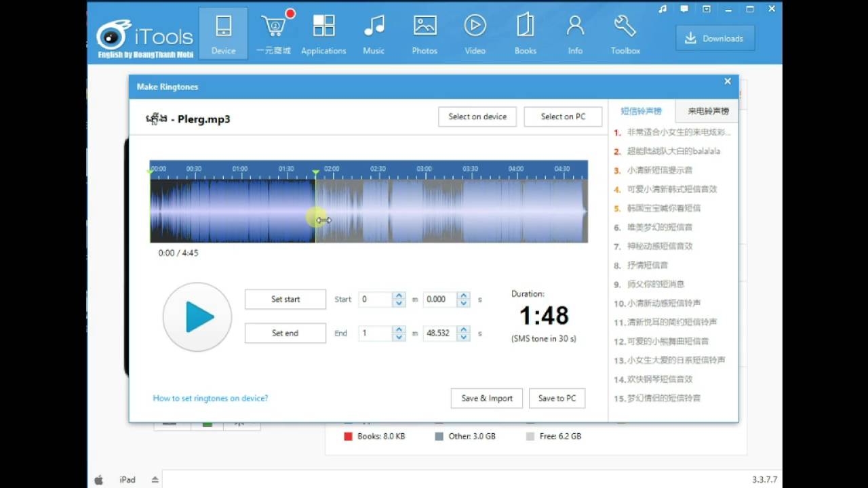Open the Downloads button in the header
868x488 pixels.
(715, 39)
